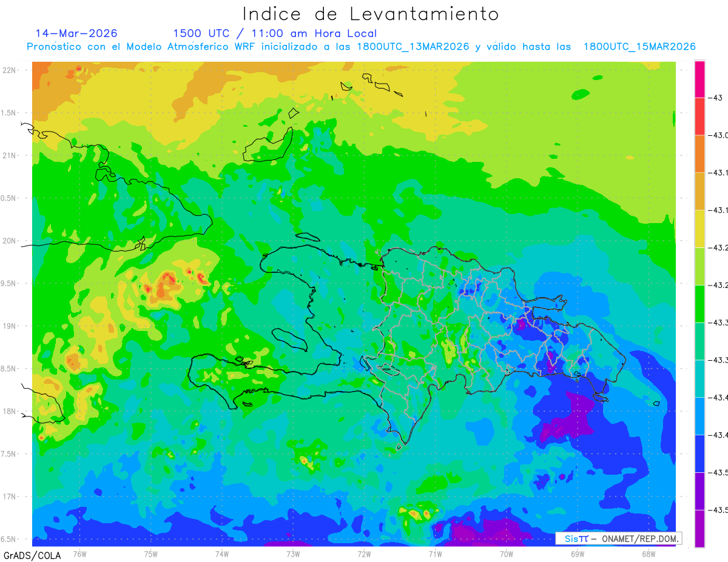The height and width of the screenshot is (562, 728).
Task: Click the red color bar swatch
Action: 699,116
